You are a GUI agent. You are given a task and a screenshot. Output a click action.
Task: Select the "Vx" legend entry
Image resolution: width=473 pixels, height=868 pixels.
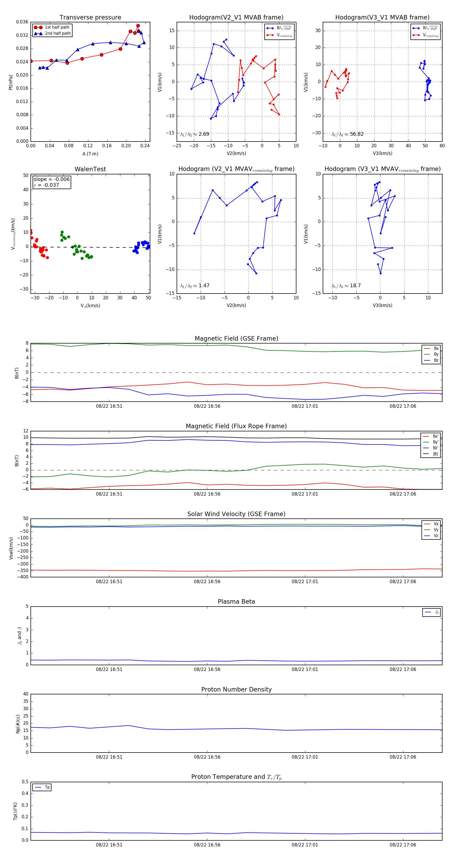coord(431,524)
